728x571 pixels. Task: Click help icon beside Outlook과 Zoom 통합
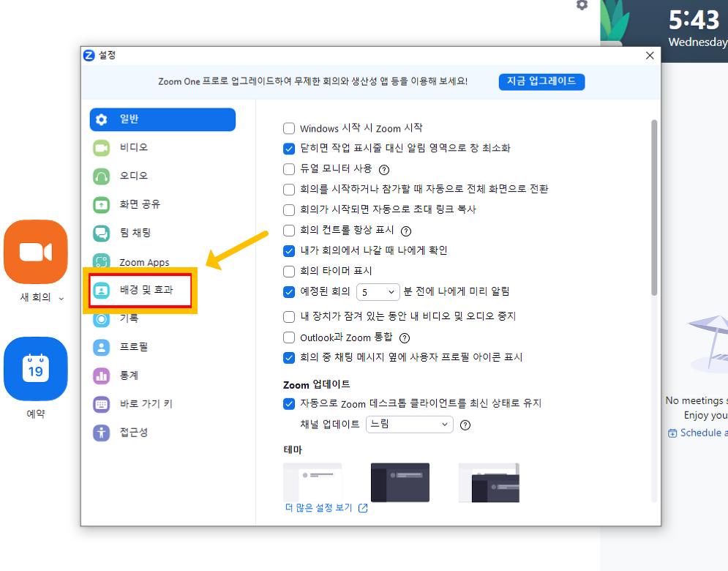(x=405, y=337)
